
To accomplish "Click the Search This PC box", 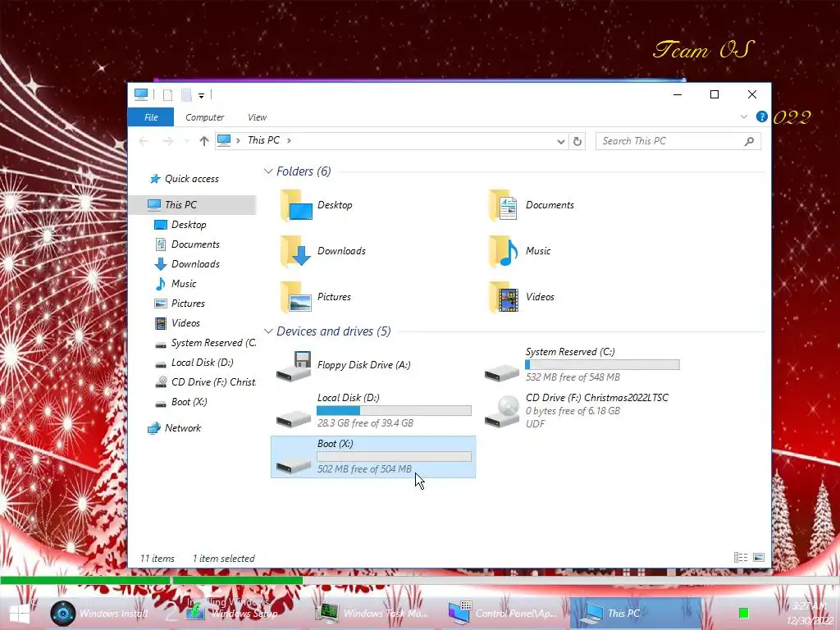I will pyautogui.click(x=678, y=141).
